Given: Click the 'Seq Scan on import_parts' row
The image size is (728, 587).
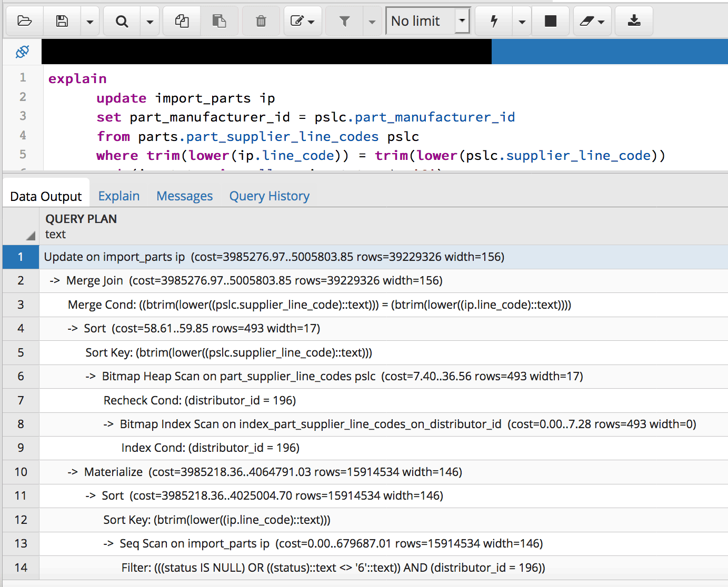Looking at the screenshot, I should tap(384, 544).
